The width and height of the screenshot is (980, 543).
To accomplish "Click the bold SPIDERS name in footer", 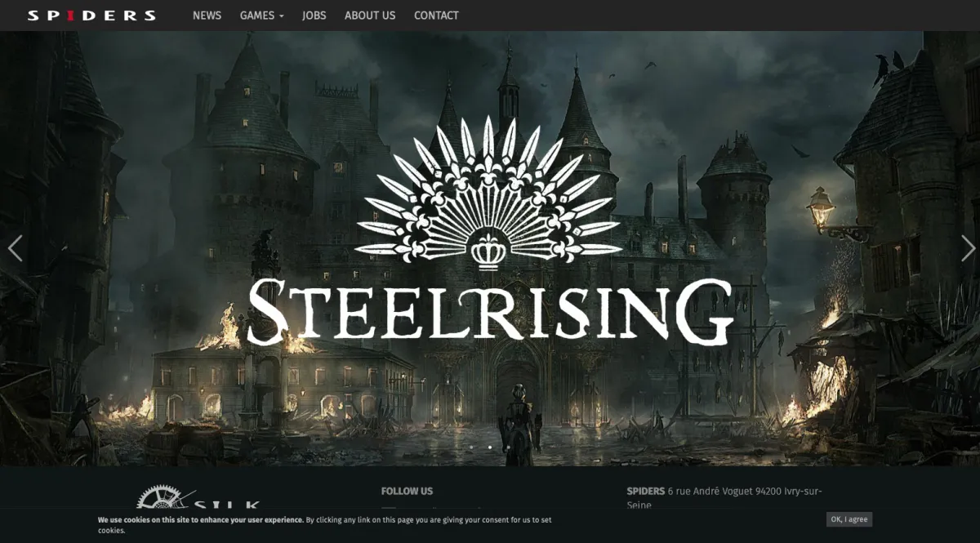I will (x=645, y=491).
